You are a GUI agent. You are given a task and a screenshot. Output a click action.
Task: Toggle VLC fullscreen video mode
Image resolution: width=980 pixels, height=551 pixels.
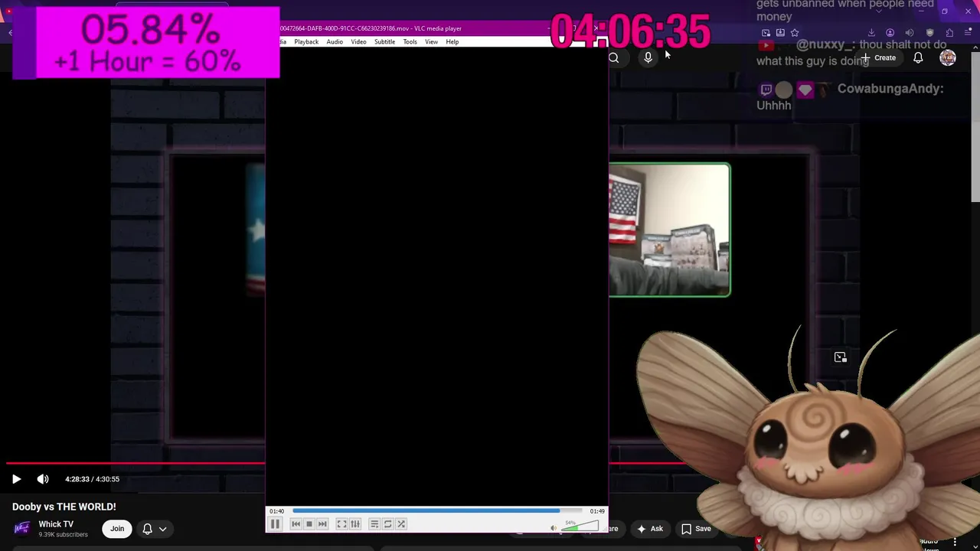342,524
